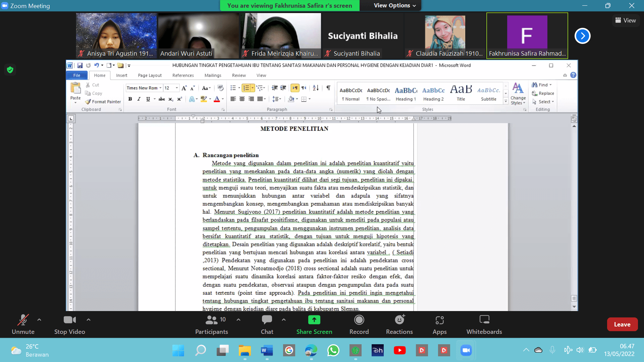This screenshot has height=362, width=644.
Task: Toggle left-to-right text direction
Action: point(295,88)
